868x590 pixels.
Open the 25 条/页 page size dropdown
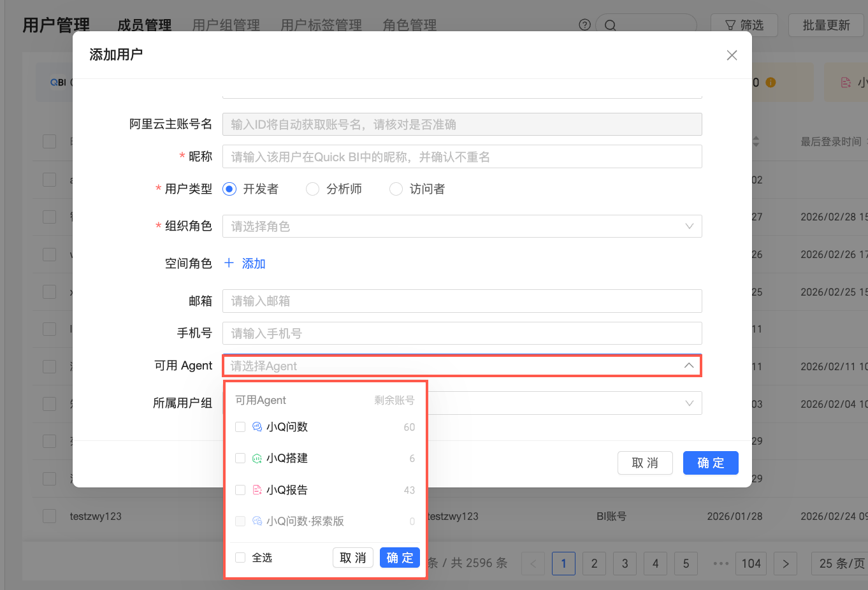coord(841,563)
